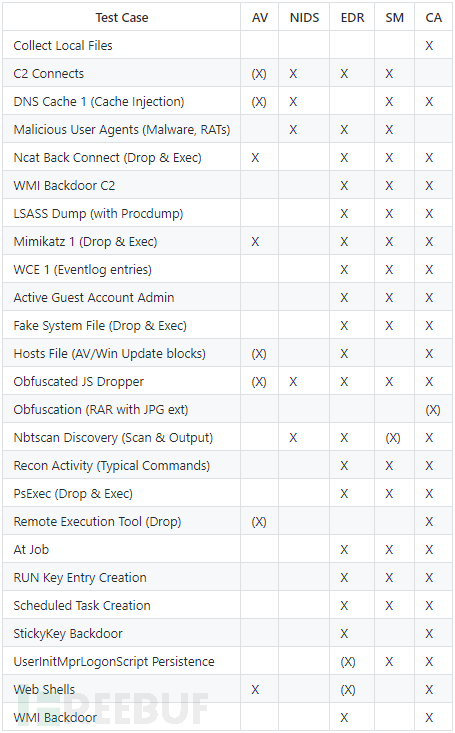Select the AV column header

point(260,18)
